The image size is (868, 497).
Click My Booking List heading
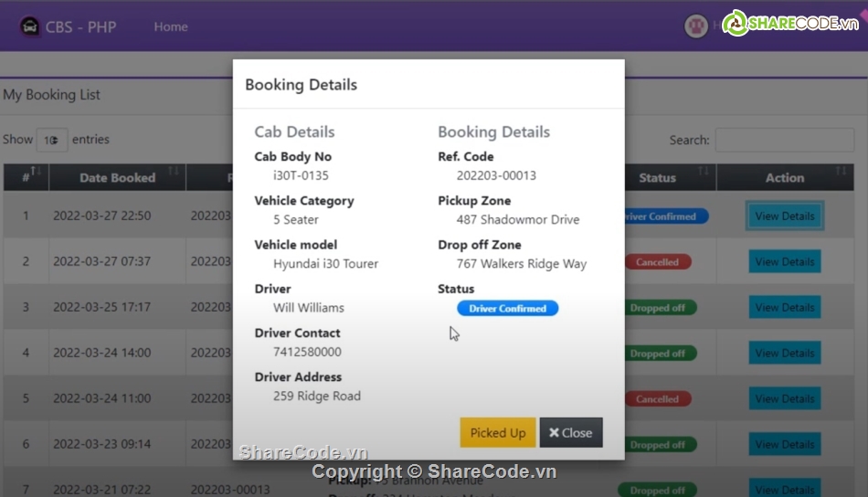point(51,95)
